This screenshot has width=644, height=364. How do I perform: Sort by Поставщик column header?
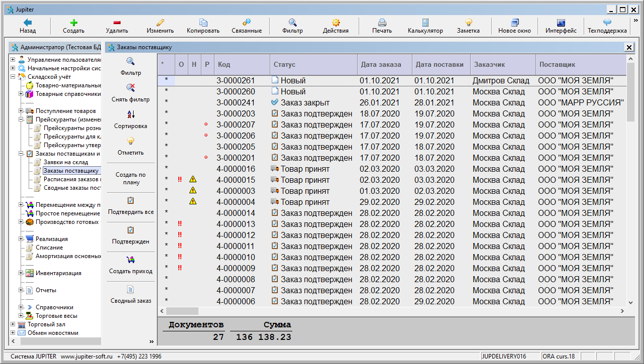tap(581, 64)
